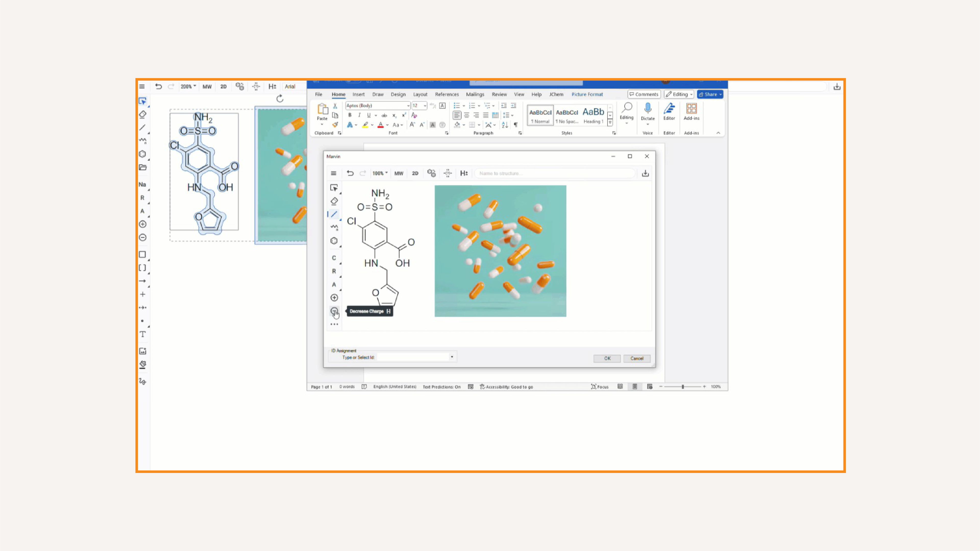
Task: Expand the Styles gallery more arrow
Action: [610, 122]
